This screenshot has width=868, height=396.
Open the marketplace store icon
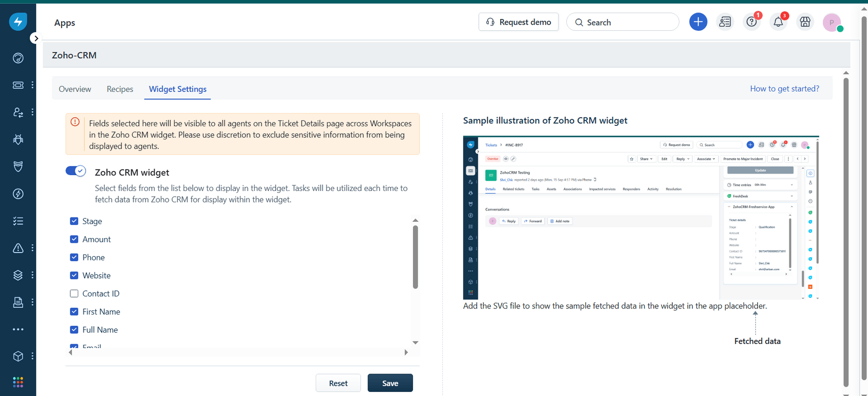(805, 22)
